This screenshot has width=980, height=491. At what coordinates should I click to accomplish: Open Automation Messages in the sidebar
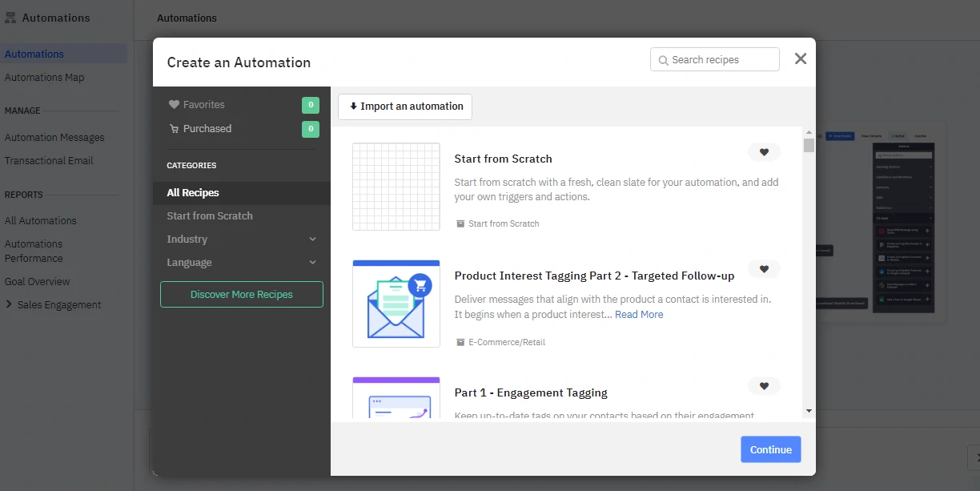coord(54,138)
